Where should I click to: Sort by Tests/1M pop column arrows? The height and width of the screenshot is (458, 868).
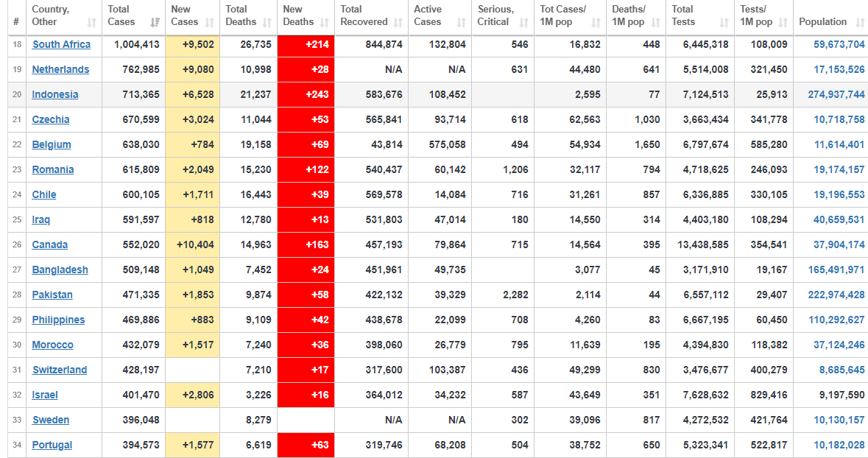click(x=783, y=23)
